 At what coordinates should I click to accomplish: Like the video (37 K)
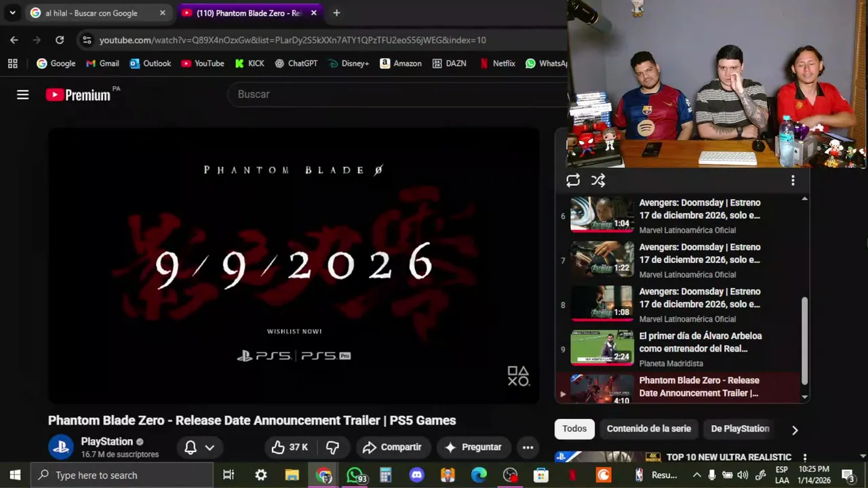(x=290, y=447)
